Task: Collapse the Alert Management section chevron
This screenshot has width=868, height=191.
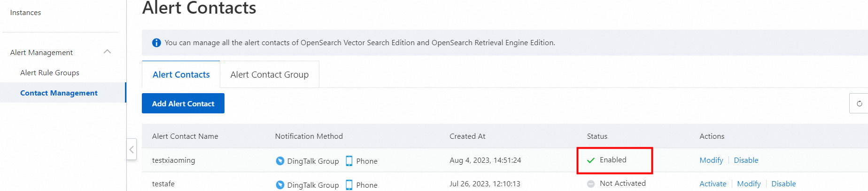Action: (x=107, y=52)
